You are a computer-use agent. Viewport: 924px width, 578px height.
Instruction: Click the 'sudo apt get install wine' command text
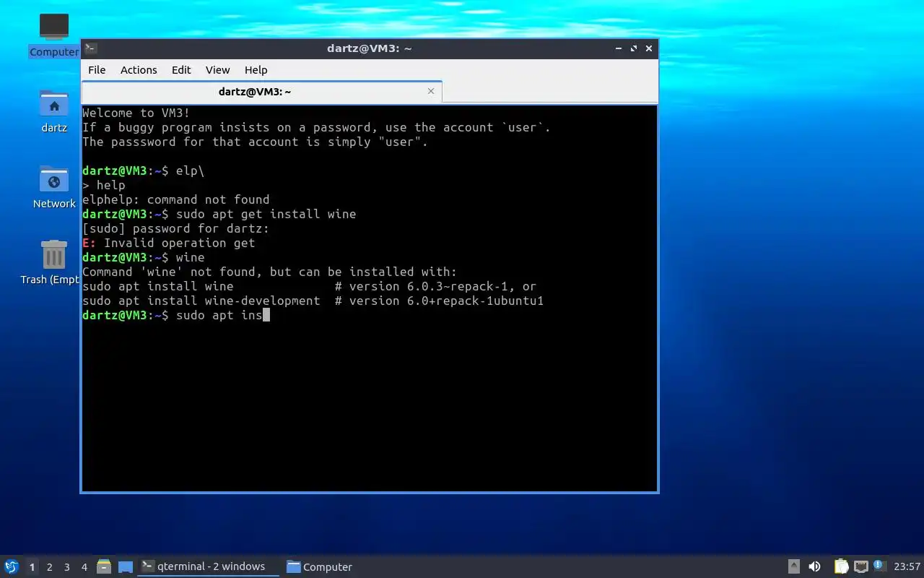point(266,214)
